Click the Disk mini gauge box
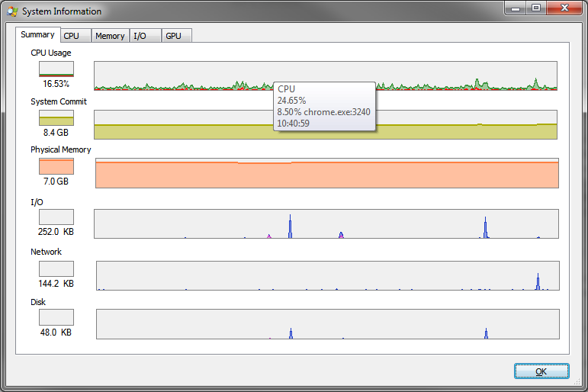Screen dimensions: 588x392 (56, 317)
